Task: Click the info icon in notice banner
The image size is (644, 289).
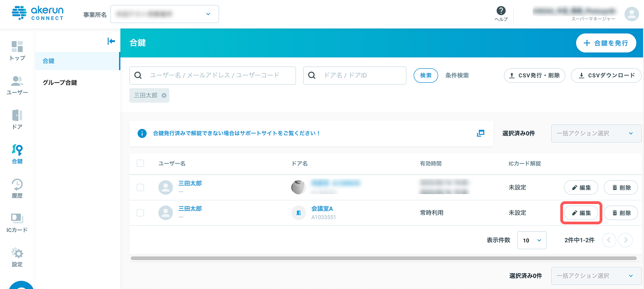Action: 142,133
